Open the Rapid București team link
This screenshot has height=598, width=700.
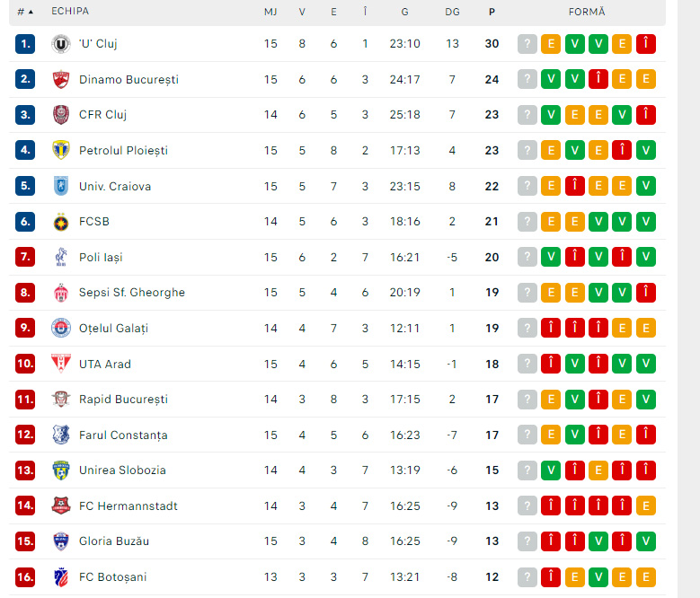123,400
